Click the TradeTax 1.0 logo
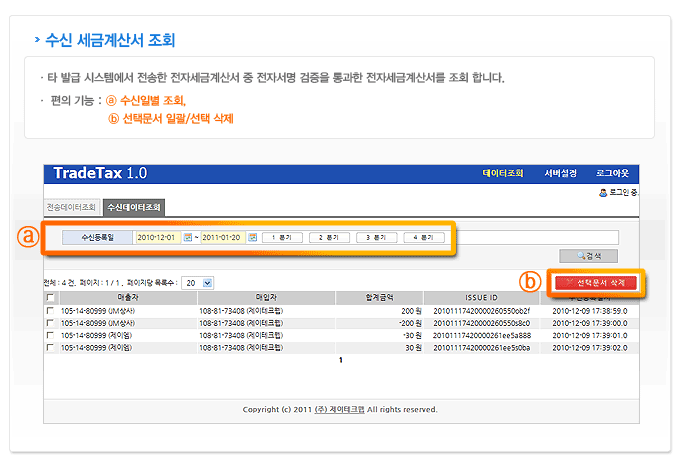Image resolution: width=680 pixels, height=466 pixels. [100, 173]
